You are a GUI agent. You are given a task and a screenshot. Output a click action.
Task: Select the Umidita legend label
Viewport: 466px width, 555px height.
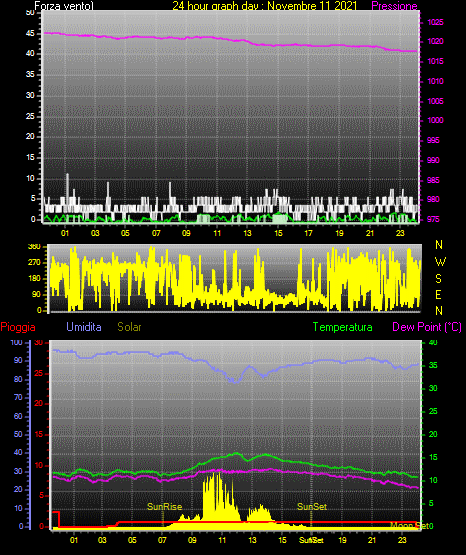click(84, 327)
